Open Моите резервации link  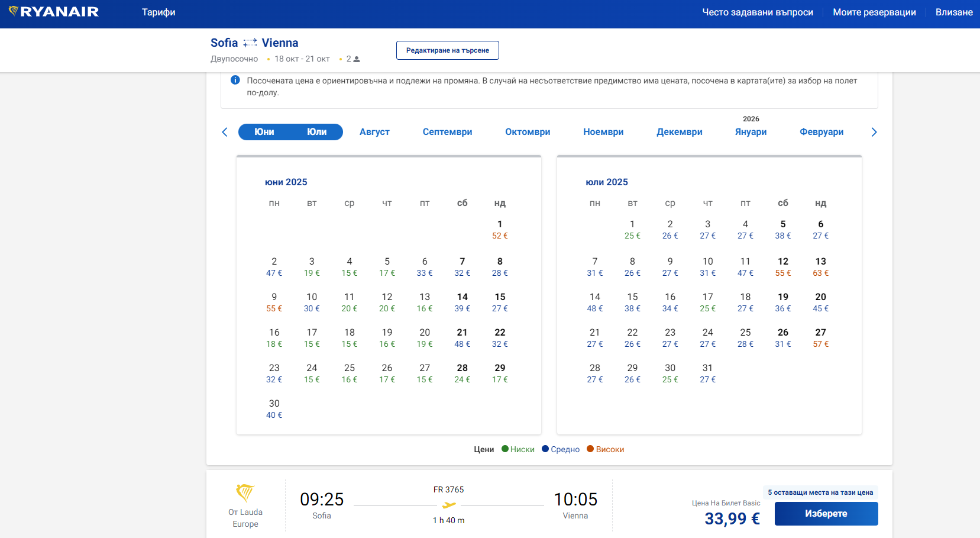pyautogui.click(x=874, y=12)
